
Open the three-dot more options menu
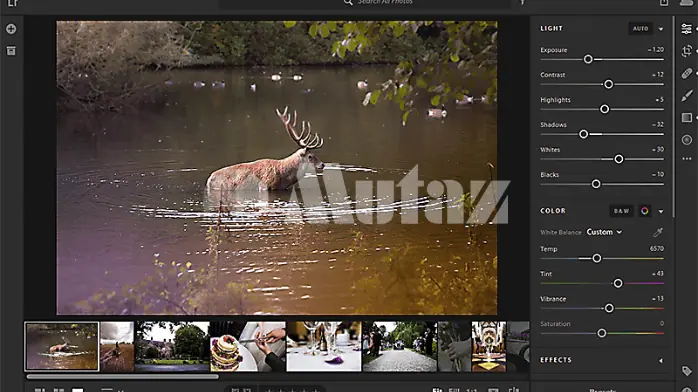[686, 158]
